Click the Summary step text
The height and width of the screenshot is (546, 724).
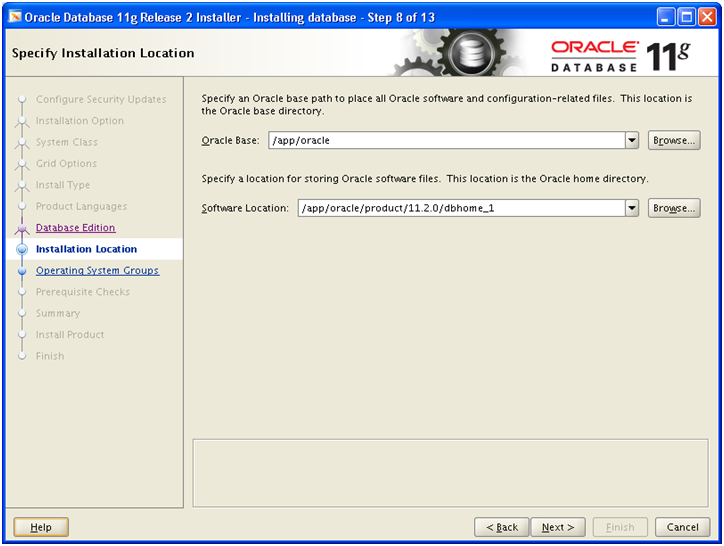click(x=58, y=313)
